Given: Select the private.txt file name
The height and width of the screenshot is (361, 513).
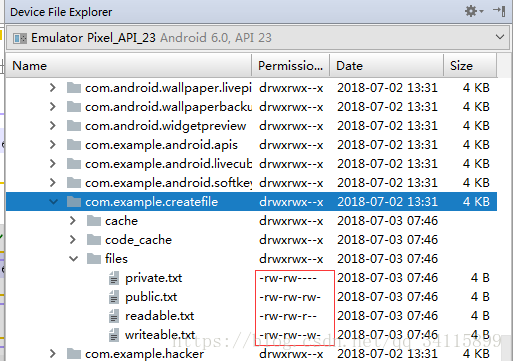Looking at the screenshot, I should (154, 278).
